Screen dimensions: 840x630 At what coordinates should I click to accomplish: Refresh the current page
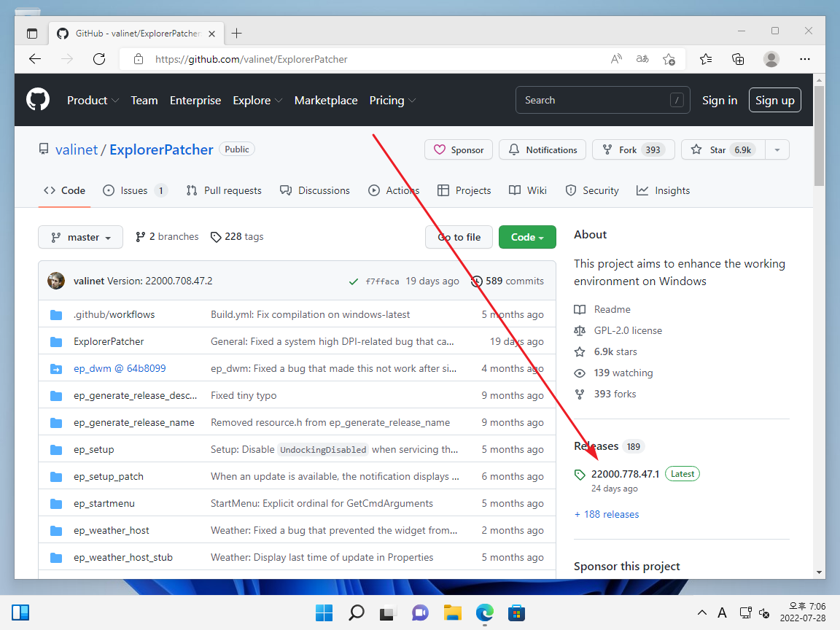[x=99, y=59]
